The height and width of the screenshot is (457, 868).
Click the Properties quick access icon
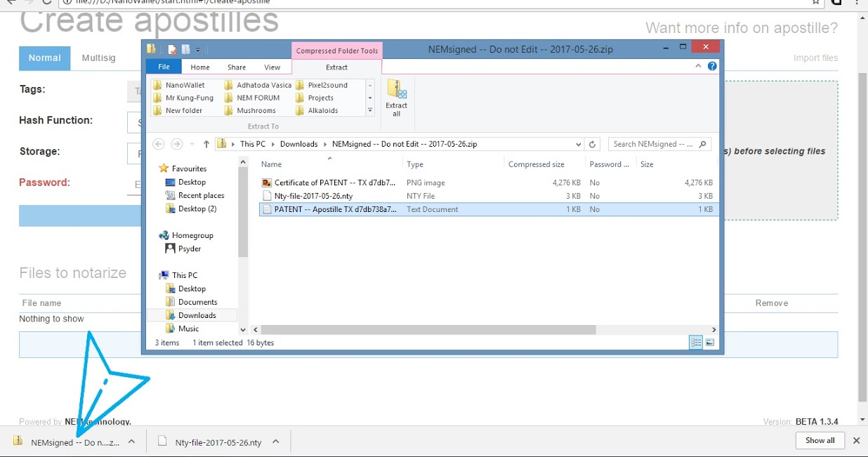(x=171, y=49)
